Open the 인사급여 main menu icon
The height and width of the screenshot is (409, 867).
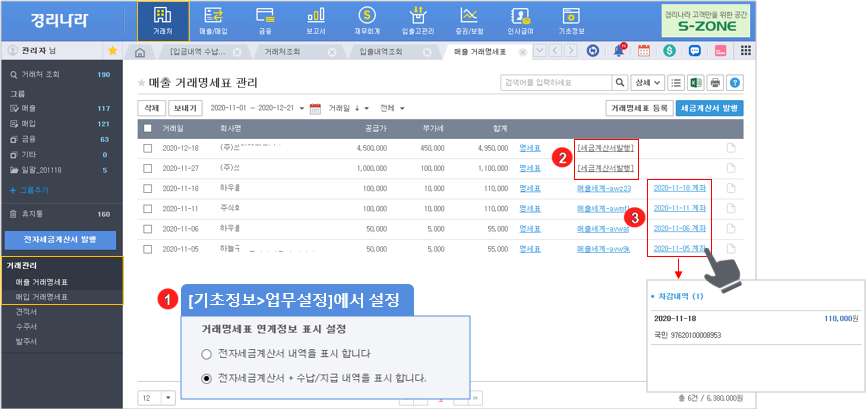click(x=520, y=20)
